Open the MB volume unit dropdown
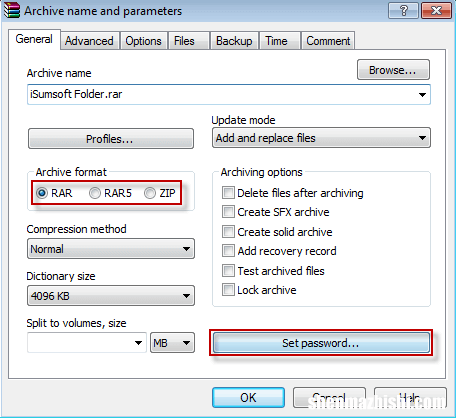The image size is (456, 418). point(172,343)
